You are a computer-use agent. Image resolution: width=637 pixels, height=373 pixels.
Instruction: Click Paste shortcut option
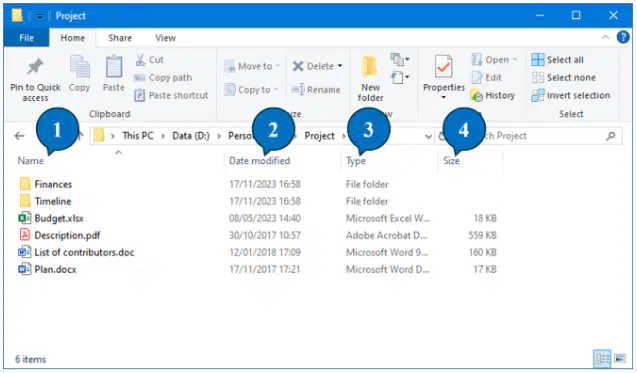[171, 95]
